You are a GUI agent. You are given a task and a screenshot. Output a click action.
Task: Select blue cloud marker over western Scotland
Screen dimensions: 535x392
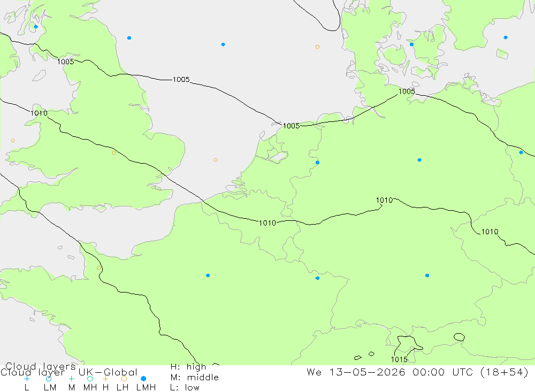[36, 27]
